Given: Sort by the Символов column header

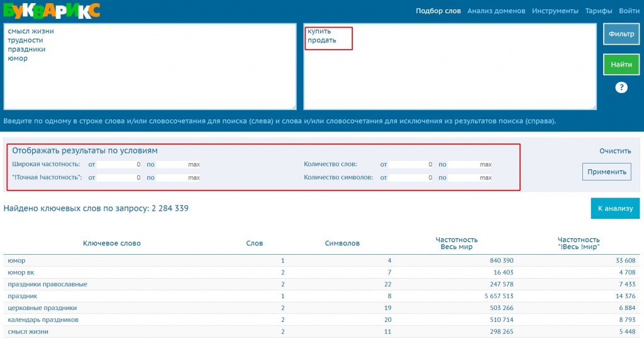Looking at the screenshot, I should point(342,243).
